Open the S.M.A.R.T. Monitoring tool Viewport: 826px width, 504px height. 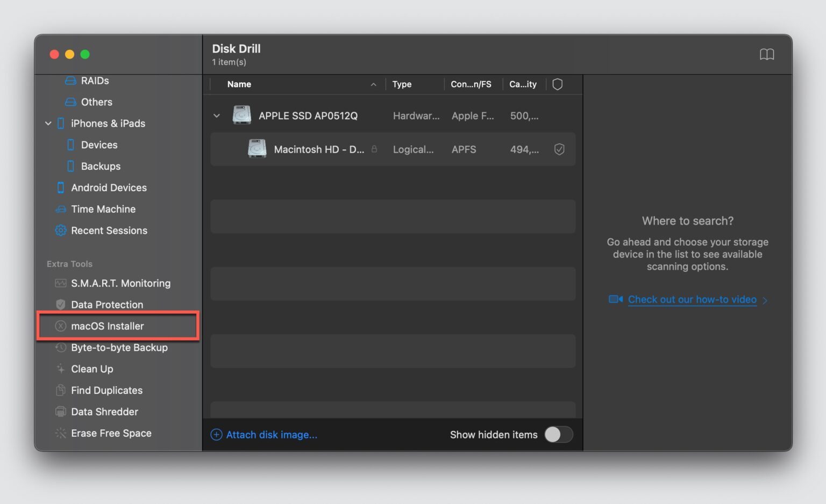coord(120,283)
